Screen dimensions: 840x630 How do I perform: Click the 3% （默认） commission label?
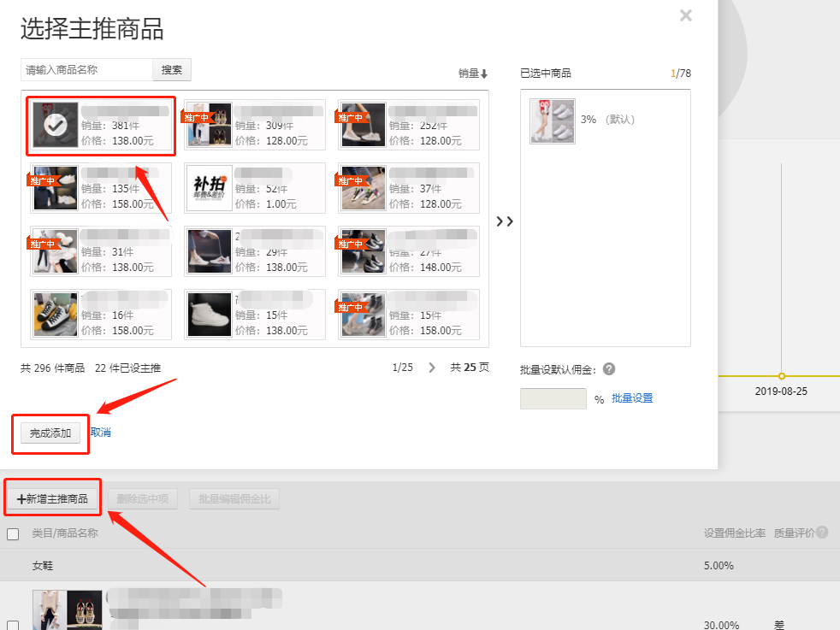click(x=607, y=120)
